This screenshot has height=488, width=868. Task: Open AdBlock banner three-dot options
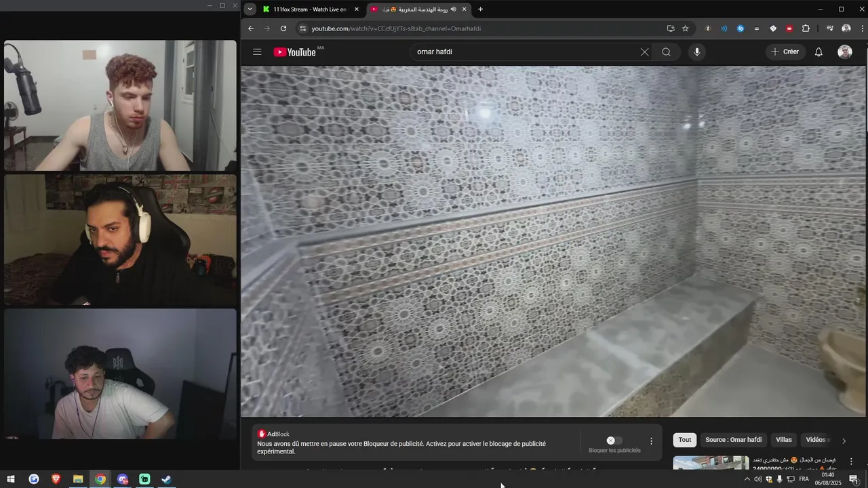point(652,441)
